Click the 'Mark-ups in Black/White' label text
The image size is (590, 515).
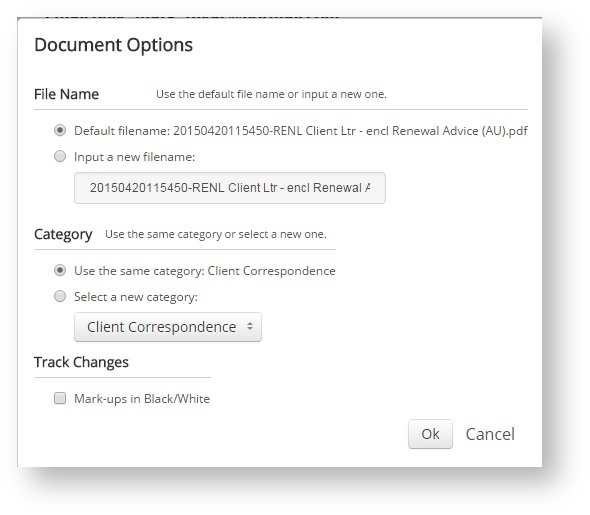tap(142, 399)
